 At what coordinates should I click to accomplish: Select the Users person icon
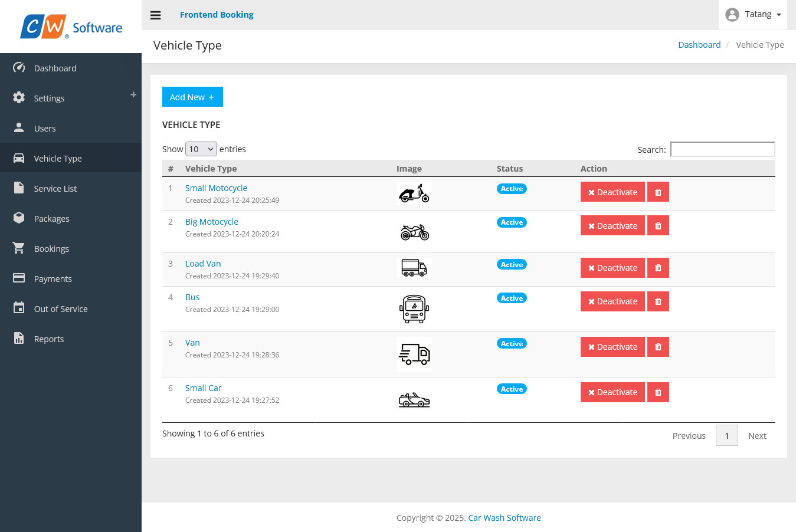18,128
